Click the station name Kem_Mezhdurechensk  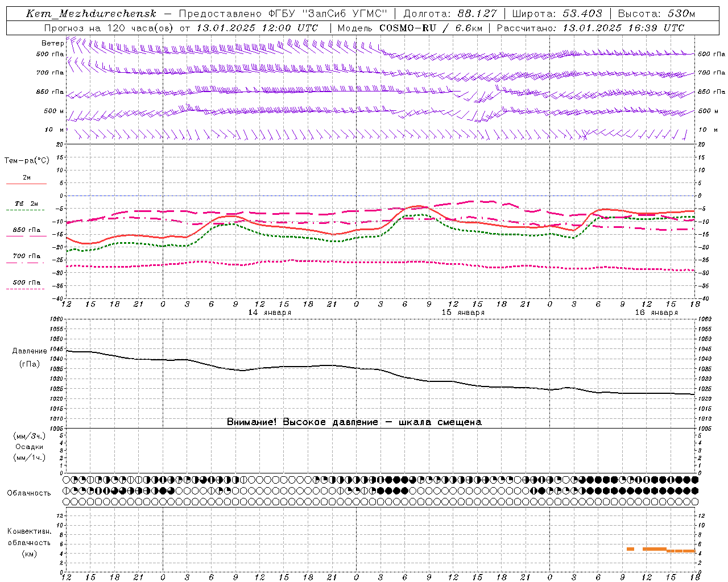[x=91, y=14]
